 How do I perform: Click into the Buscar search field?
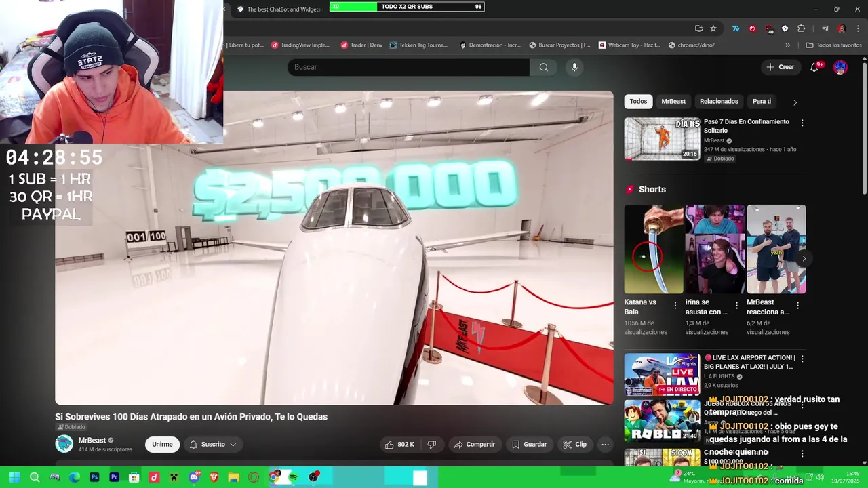408,67
